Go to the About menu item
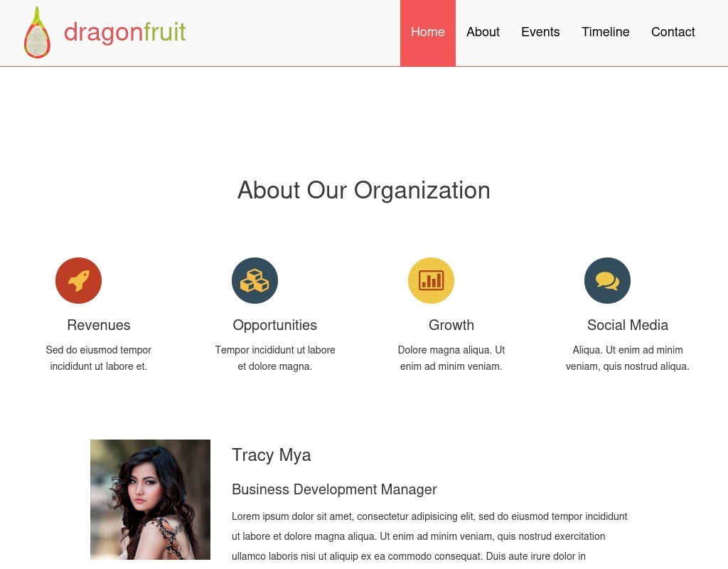The image size is (728, 569). (483, 32)
